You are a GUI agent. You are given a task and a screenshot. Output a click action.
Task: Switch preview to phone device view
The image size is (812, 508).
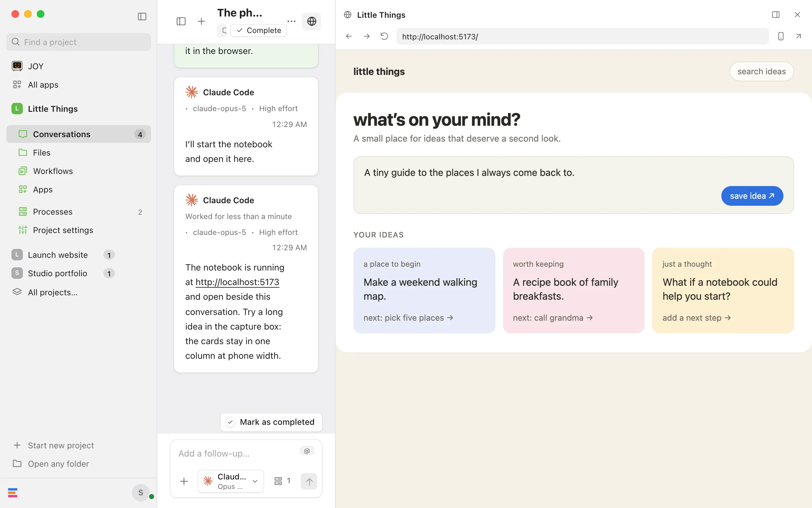pos(781,36)
